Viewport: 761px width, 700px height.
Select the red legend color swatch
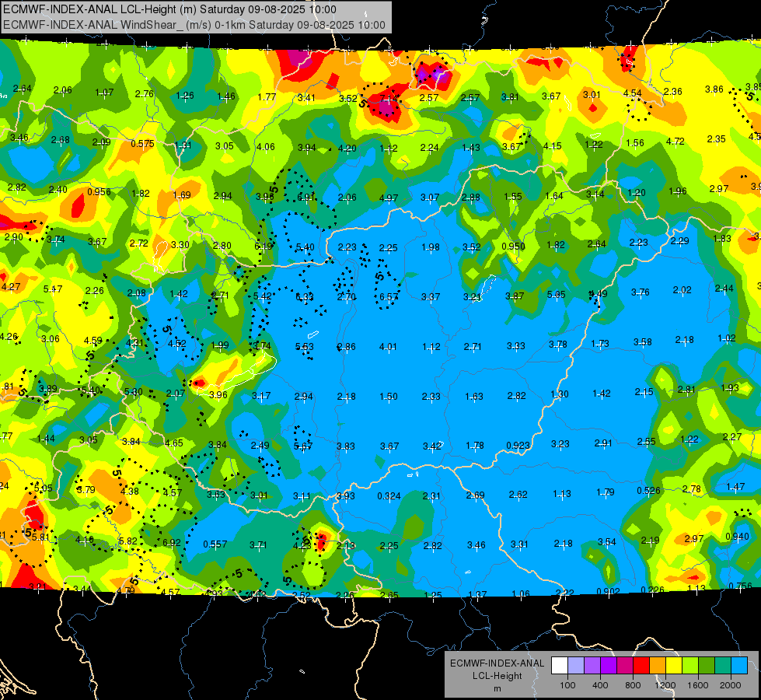pyautogui.click(x=641, y=666)
